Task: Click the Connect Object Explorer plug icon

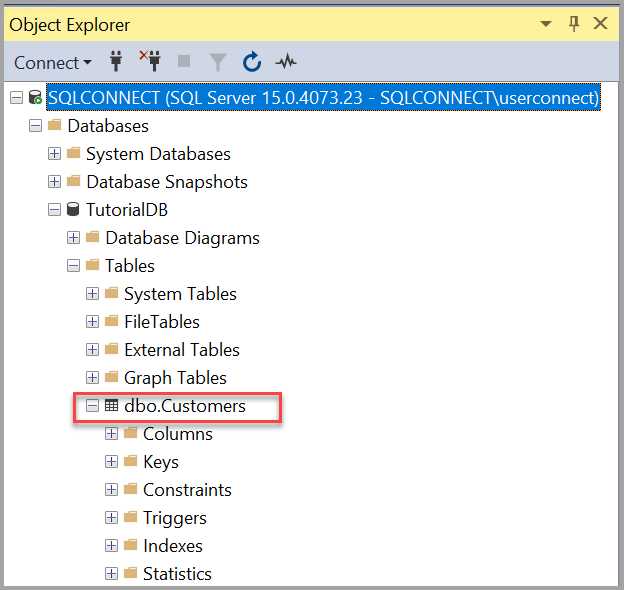Action: (x=116, y=62)
